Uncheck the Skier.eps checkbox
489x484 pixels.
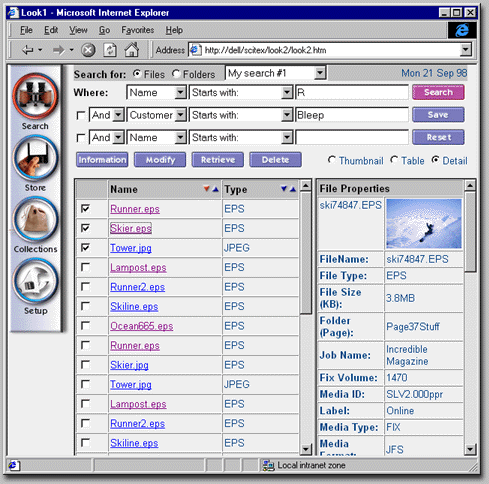coord(85,228)
